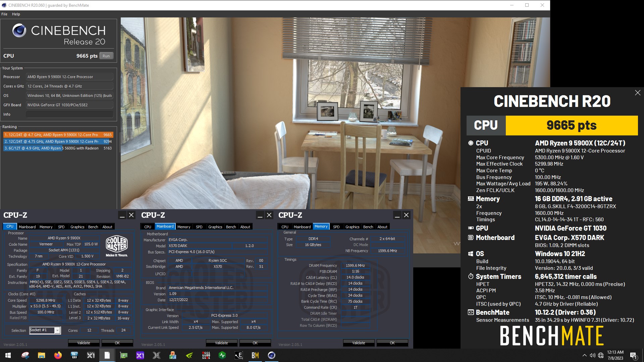644x362 pixels.
Task: Click the BenchMate code-bracket icon beside version
Action: (471, 312)
